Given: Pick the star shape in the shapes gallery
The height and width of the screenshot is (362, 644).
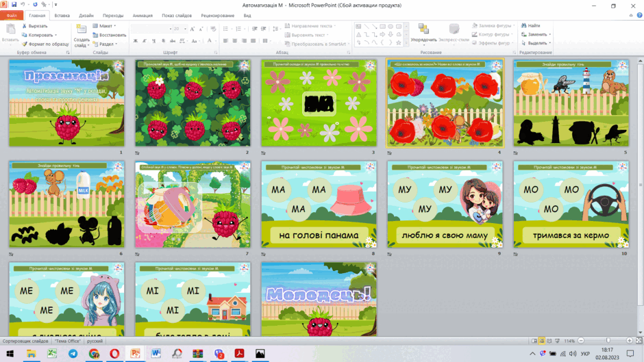Looking at the screenshot, I should 399,42.
